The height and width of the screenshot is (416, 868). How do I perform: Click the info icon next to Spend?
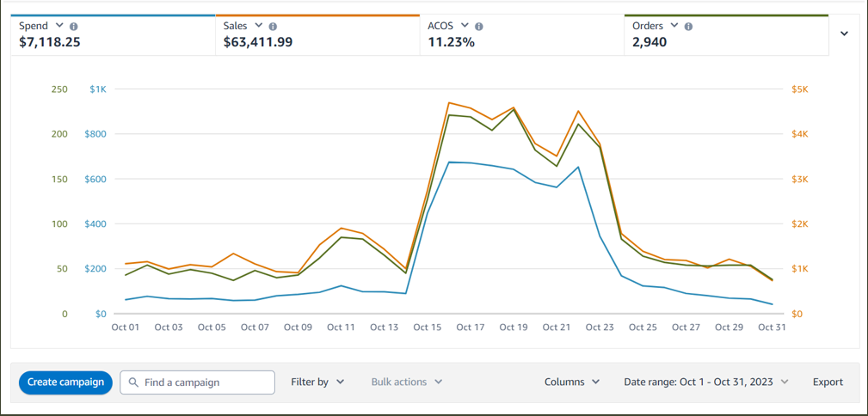coord(73,27)
